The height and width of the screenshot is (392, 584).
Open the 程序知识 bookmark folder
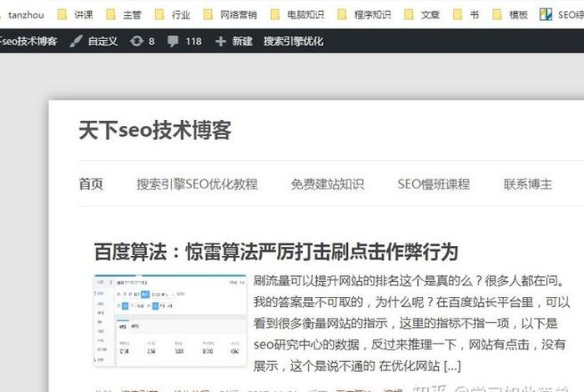tap(365, 15)
